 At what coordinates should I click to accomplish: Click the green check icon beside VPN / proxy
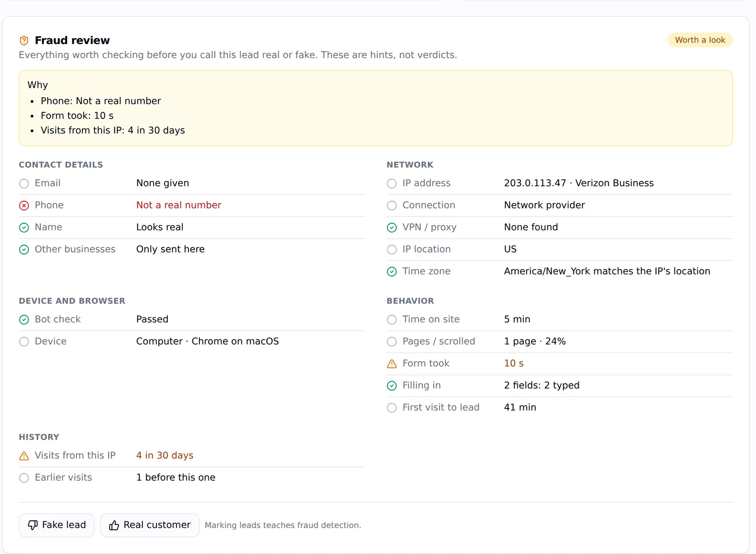click(392, 227)
